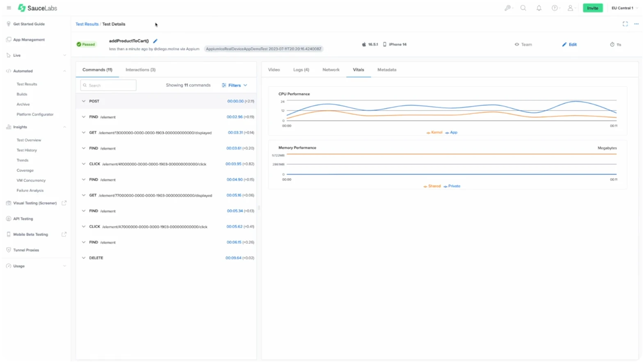The height and width of the screenshot is (363, 644).
Task: Open the help question mark menu
Action: click(x=555, y=8)
